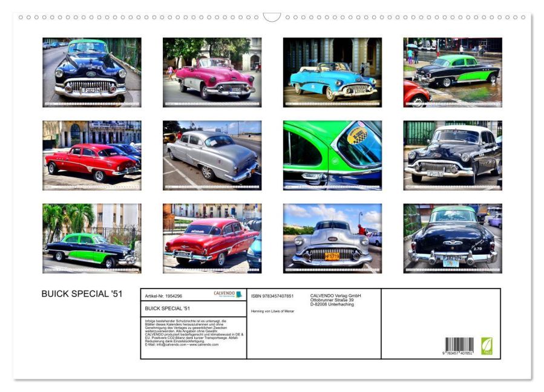Open the www.calvendo.com link

[x=204, y=344]
